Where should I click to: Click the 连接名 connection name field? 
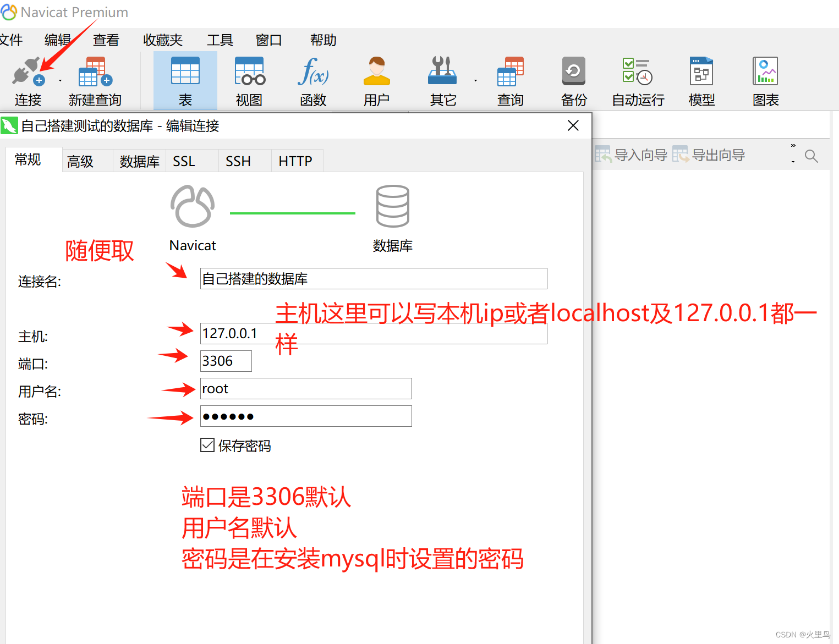click(374, 278)
